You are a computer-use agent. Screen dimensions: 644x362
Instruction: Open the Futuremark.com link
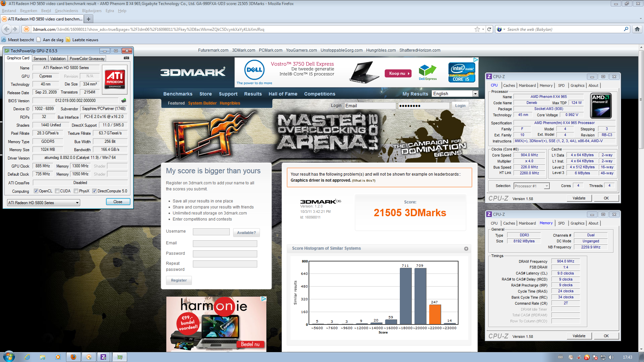213,50
